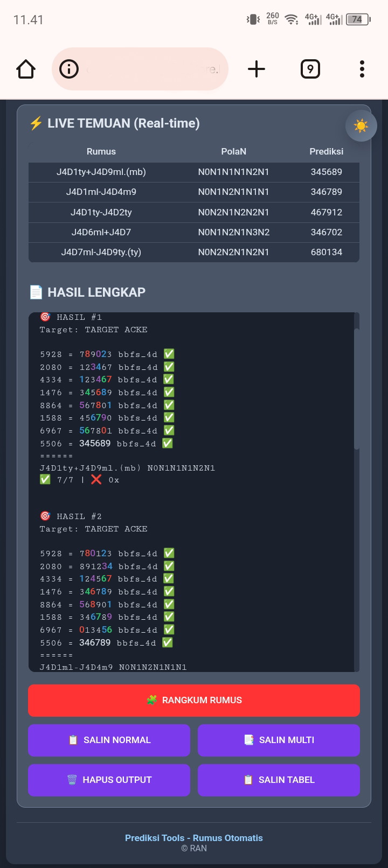The width and height of the screenshot is (388, 868).
Task: Click the address bar URL field
Action: tap(151, 69)
